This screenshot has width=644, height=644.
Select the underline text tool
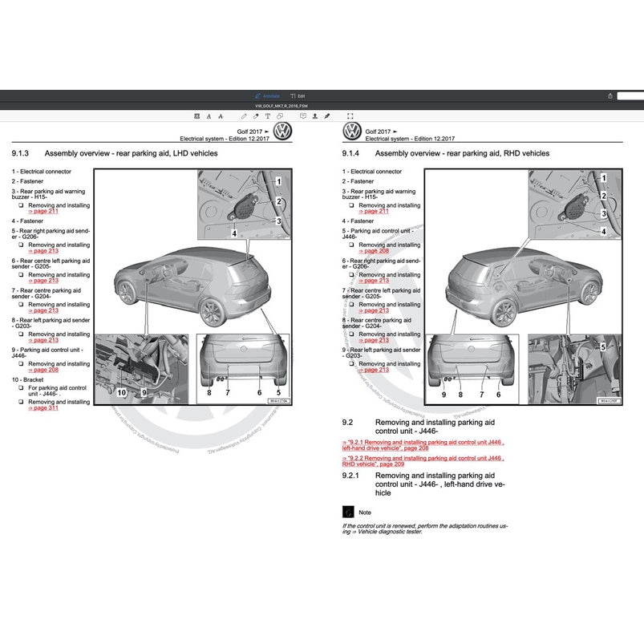coord(209,115)
